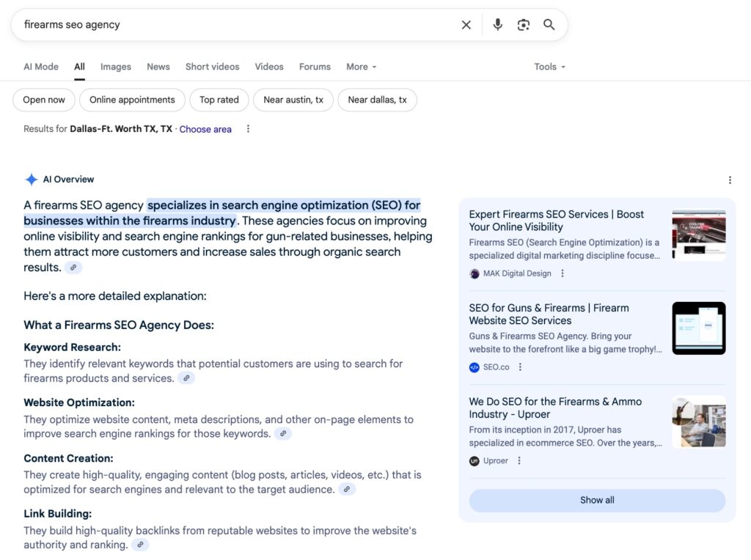
Task: Open the Tools dropdown
Action: click(x=550, y=67)
